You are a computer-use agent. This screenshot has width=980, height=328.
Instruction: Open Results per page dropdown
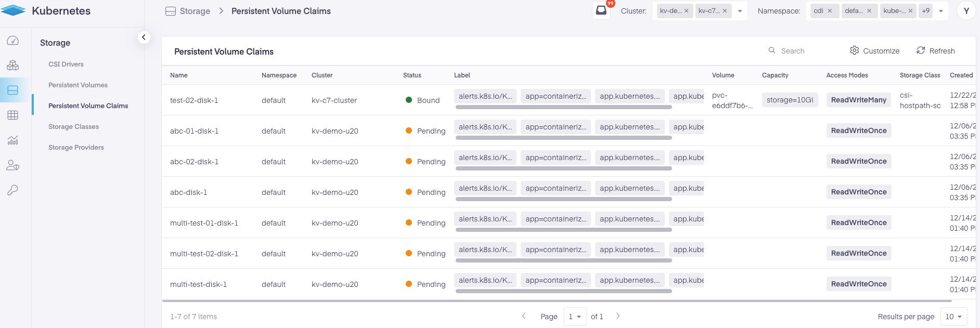point(954,317)
